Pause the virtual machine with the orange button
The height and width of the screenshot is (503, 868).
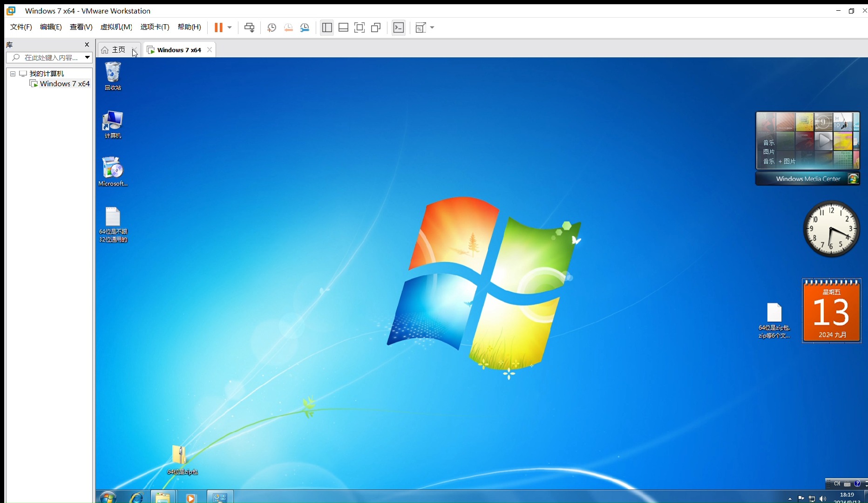tap(218, 27)
